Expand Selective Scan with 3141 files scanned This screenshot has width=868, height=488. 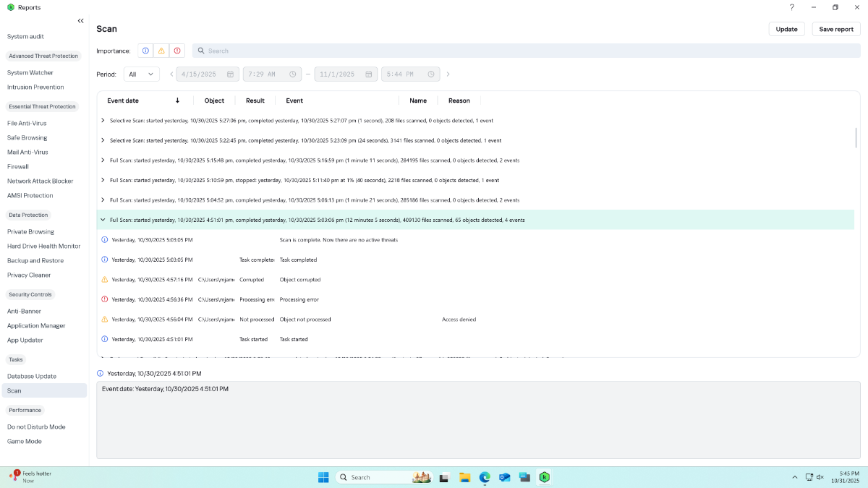103,140
